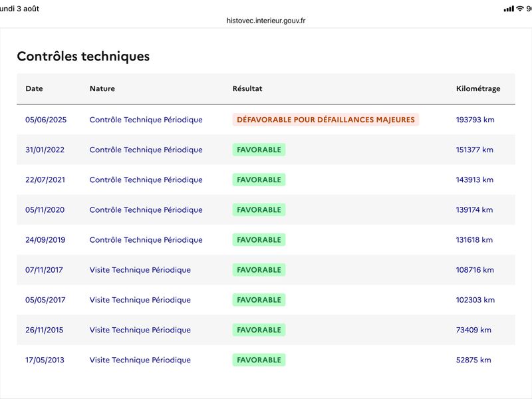Click 'Visite Technique Périodique' in 05/05/2017 row

tap(140, 300)
